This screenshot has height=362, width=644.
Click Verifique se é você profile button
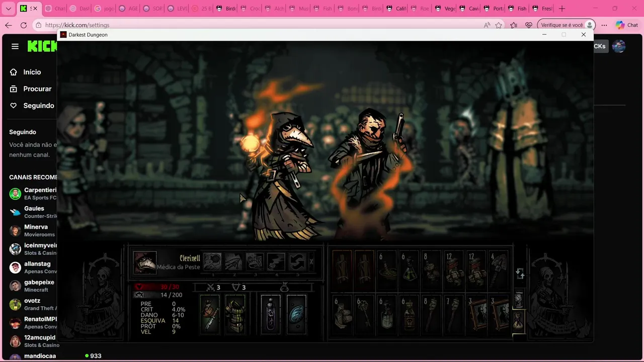pos(567,25)
